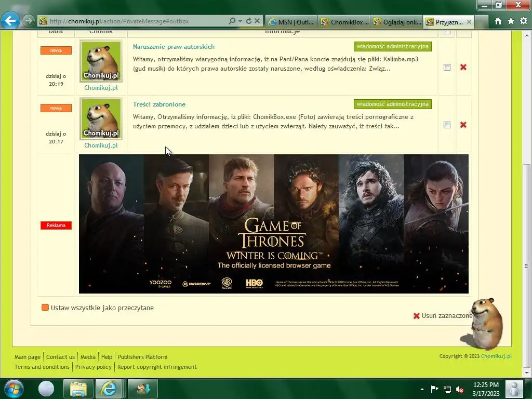Screen dimensions: 532x399
Task: Open the Help footer link
Action: [107, 357]
